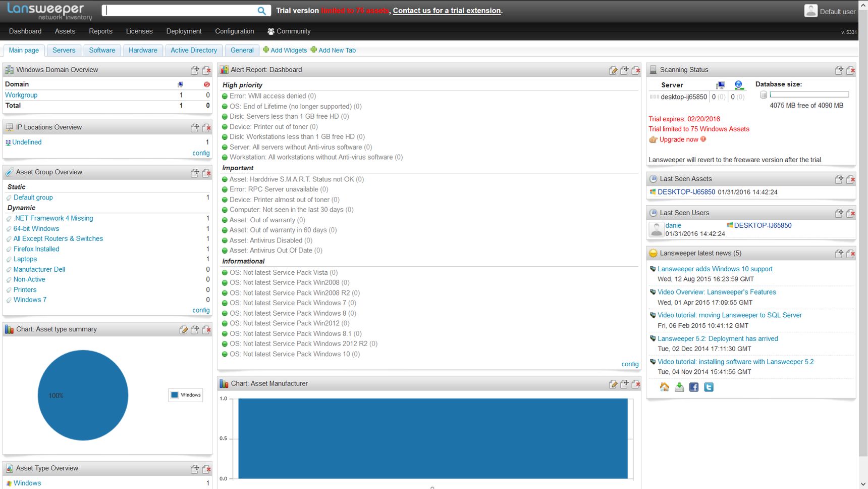This screenshot has width=868, height=489.
Task: Open the Facebook icon in news widget
Action: (x=694, y=387)
